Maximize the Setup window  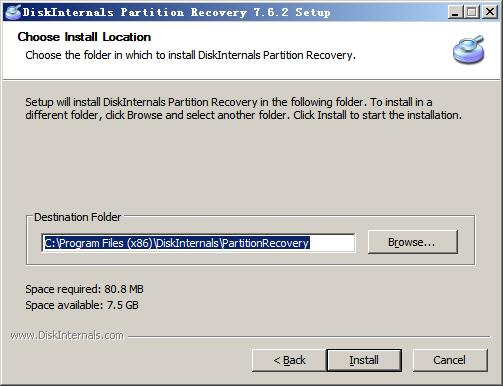coord(472,12)
